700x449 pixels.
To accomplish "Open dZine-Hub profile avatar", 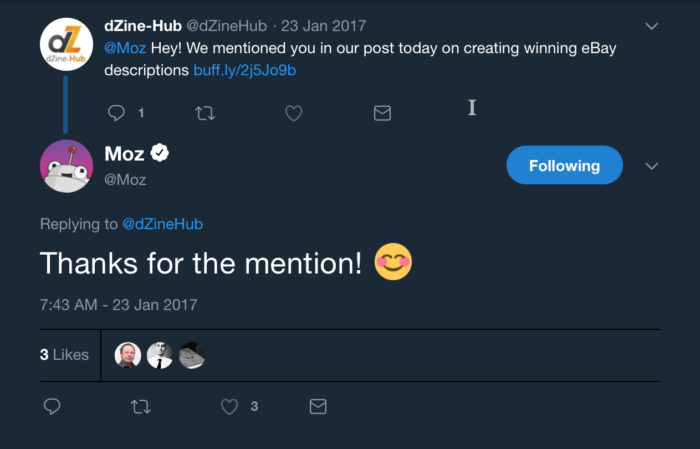I will (x=66, y=45).
